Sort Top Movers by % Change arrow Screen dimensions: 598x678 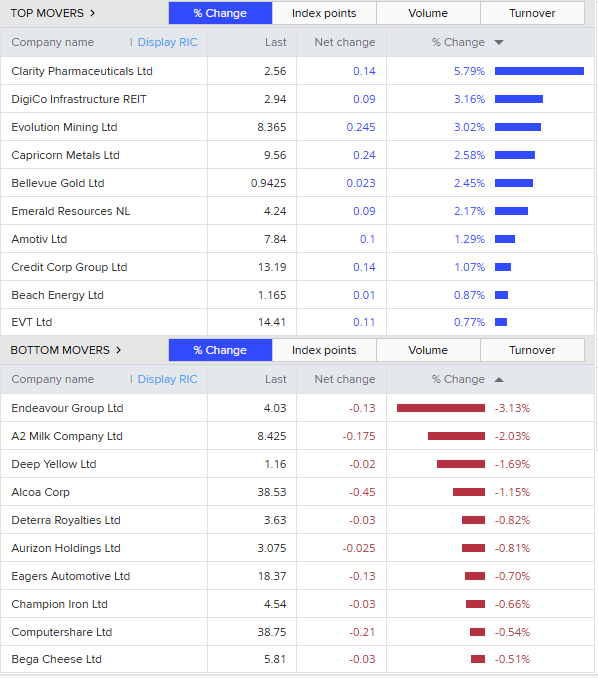click(499, 42)
